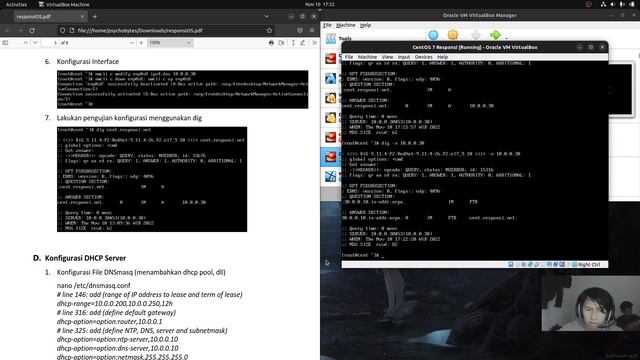Click the grey Discard arrow toolbar icon
Screen dimensions: 640x360
[x=475, y=35]
